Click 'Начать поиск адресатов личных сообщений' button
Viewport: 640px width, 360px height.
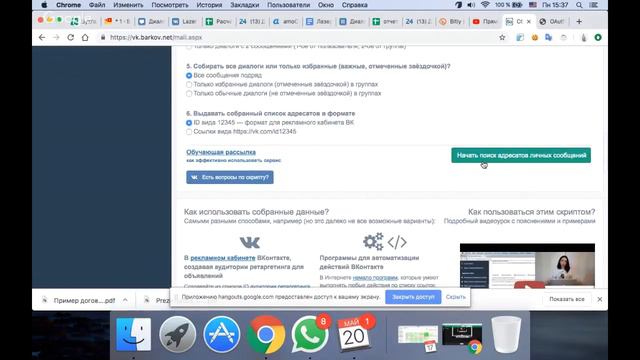coord(521,155)
